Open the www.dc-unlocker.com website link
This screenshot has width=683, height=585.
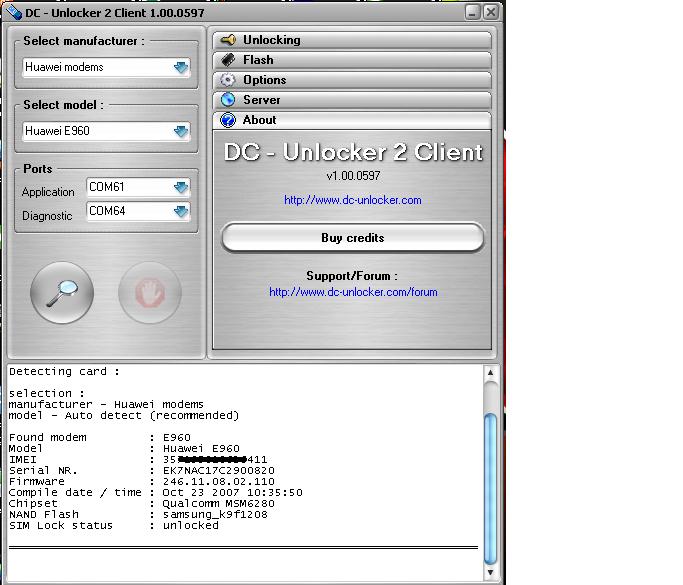coord(352,200)
